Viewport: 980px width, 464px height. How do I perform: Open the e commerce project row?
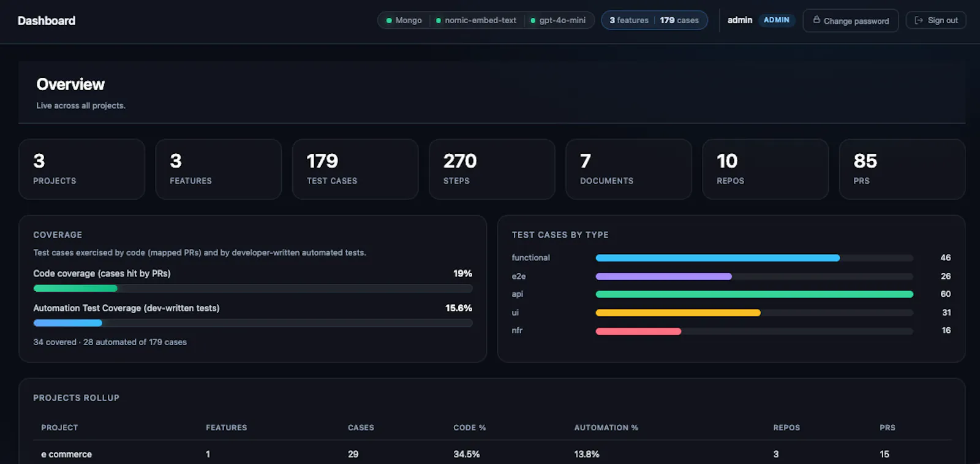pyautogui.click(x=493, y=454)
